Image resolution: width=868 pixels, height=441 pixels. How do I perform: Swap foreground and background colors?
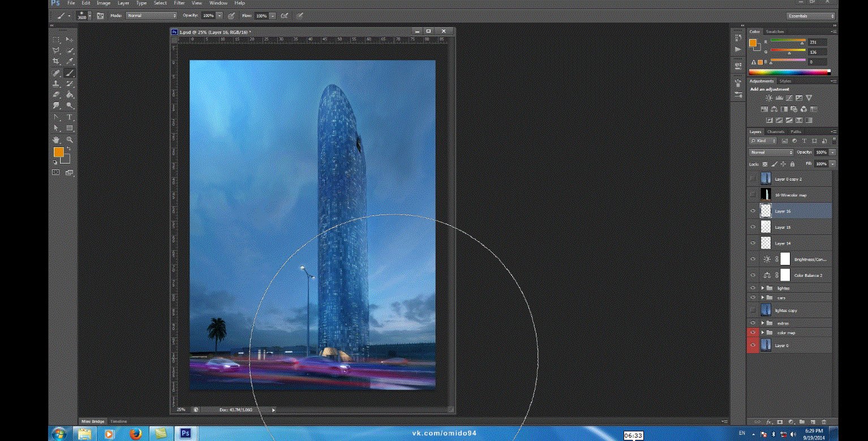(x=68, y=148)
